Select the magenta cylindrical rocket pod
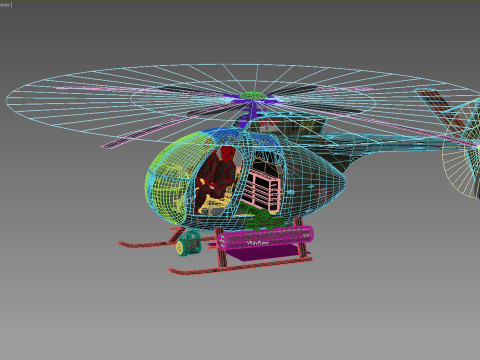 click(265, 238)
